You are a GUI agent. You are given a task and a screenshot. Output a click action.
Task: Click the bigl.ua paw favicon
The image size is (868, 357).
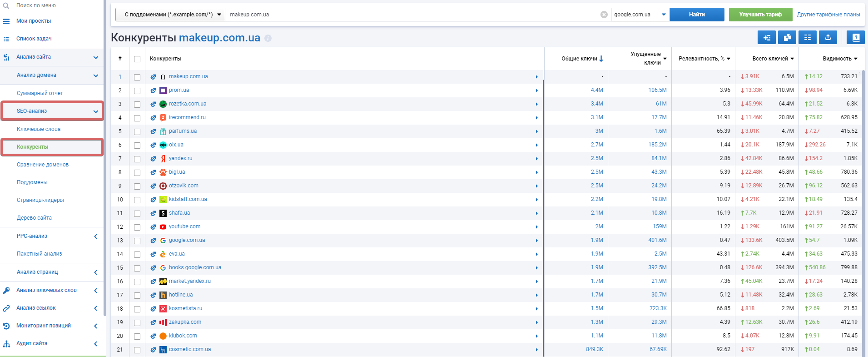pos(163,172)
